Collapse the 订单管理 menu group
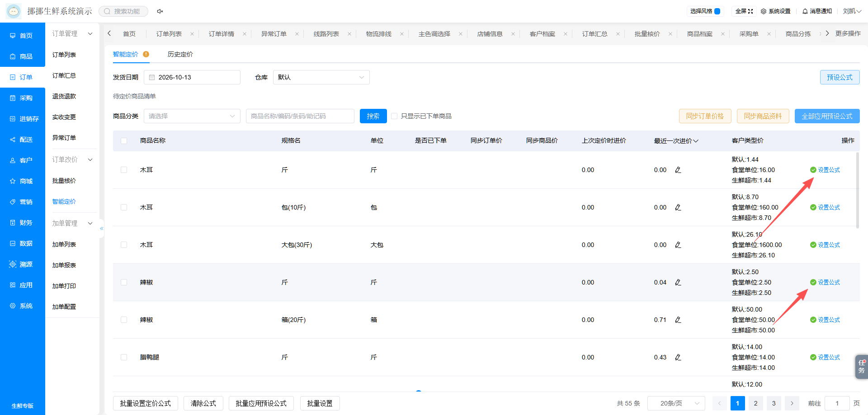 [72, 34]
